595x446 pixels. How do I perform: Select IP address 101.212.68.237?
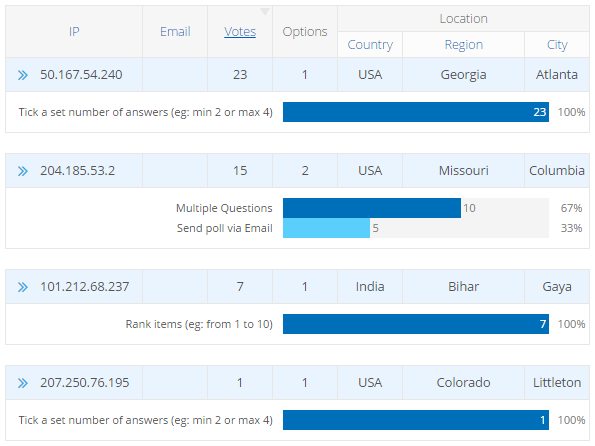(85, 287)
